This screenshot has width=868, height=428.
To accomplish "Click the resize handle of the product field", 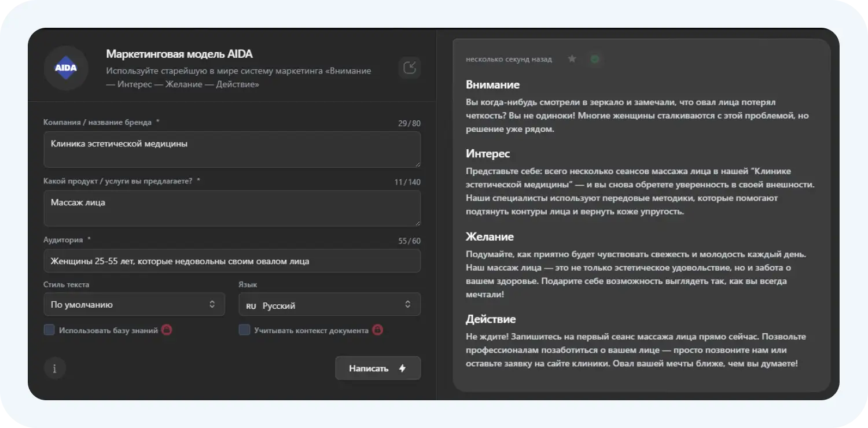I will click(417, 222).
